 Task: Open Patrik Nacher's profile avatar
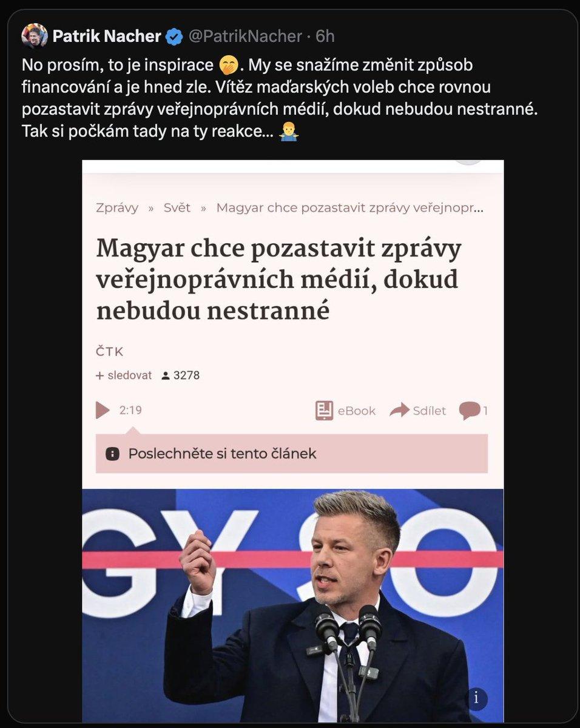point(35,36)
